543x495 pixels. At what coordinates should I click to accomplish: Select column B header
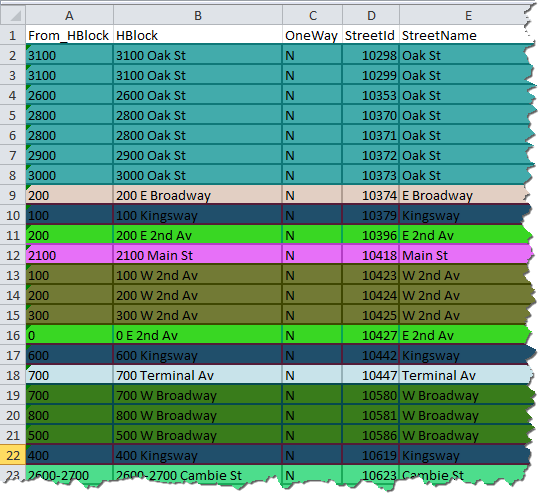coord(198,16)
